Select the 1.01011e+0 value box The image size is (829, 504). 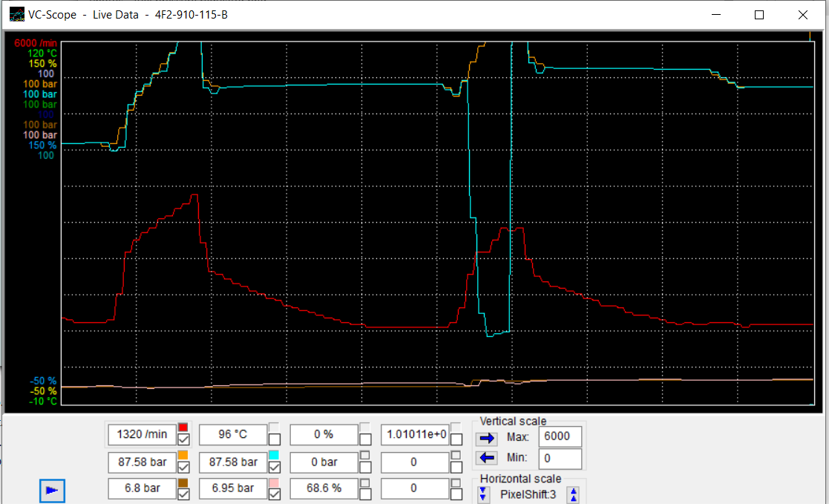(414, 434)
